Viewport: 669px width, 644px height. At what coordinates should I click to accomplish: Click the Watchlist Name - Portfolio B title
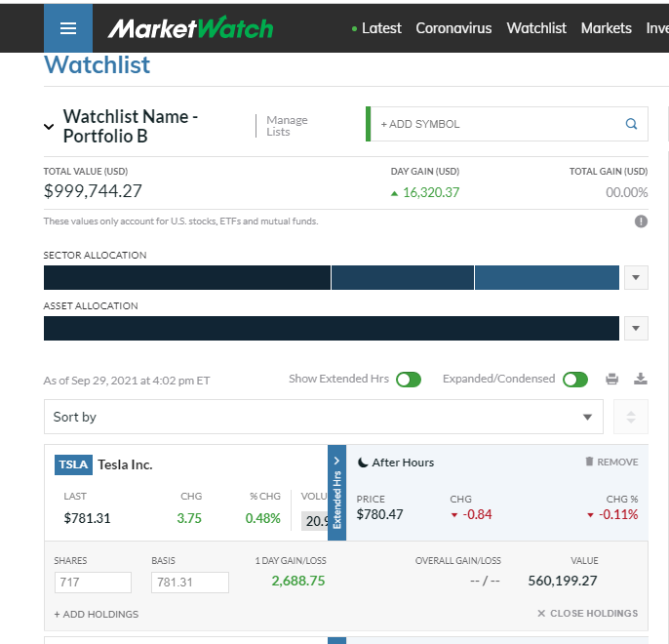point(131,126)
